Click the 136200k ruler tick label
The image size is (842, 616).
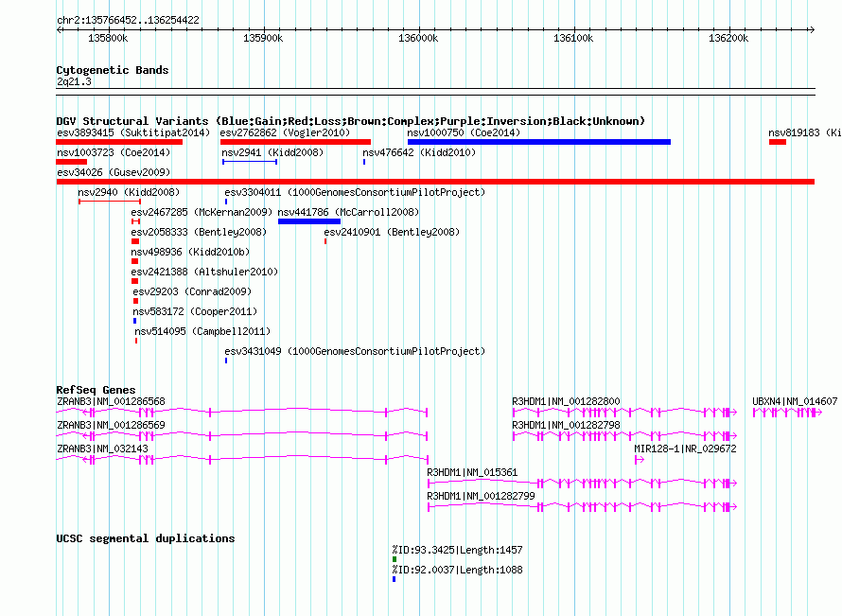click(x=728, y=38)
